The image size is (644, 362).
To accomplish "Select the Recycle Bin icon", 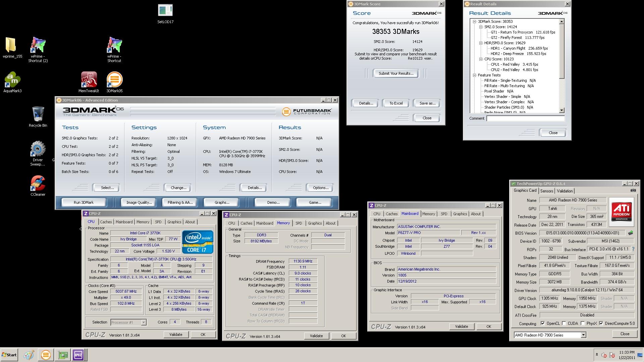I will coord(38,117).
